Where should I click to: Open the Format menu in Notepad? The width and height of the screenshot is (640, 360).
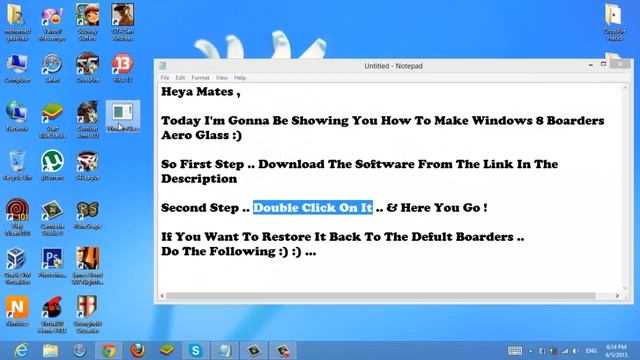[200, 78]
